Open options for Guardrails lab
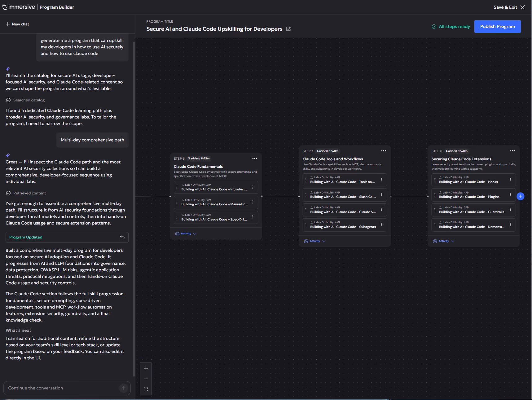 click(x=511, y=210)
